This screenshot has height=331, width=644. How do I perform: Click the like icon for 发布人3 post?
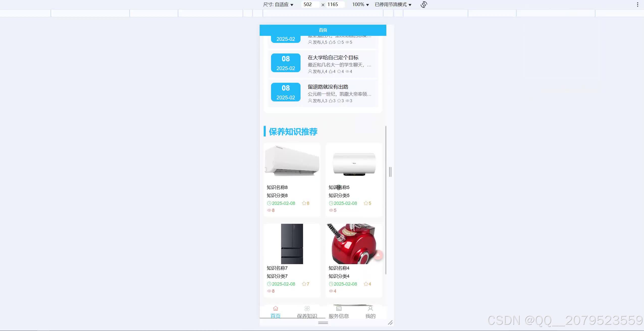point(331,101)
